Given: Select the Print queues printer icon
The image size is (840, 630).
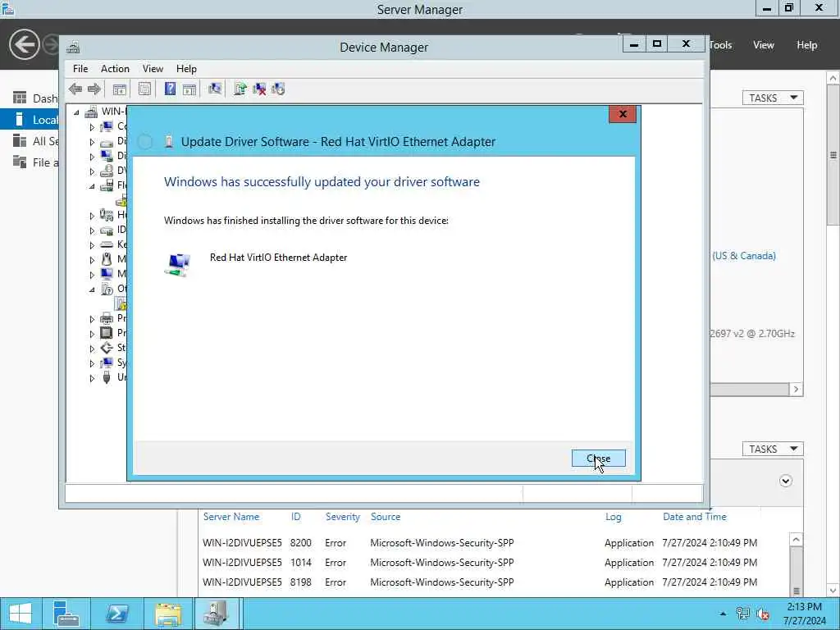Looking at the screenshot, I should point(107,318).
